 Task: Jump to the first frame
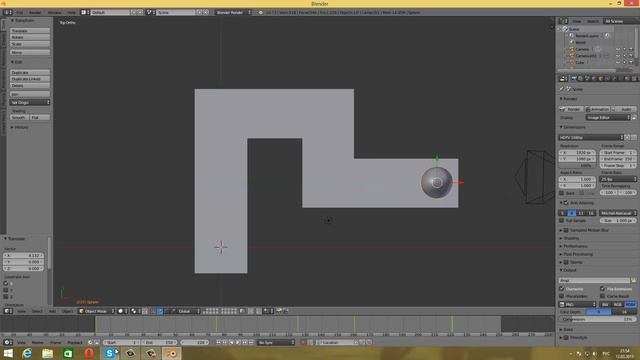[219, 342]
